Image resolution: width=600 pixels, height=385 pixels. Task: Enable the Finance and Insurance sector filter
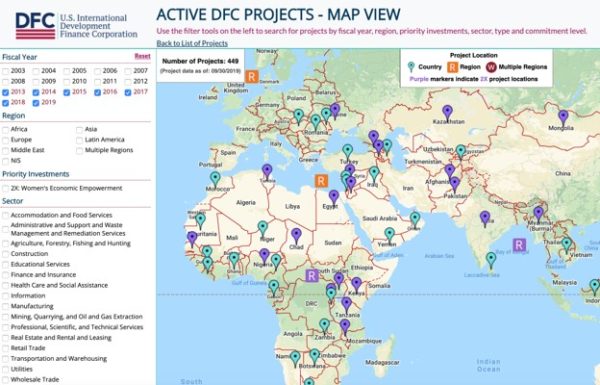click(5, 275)
